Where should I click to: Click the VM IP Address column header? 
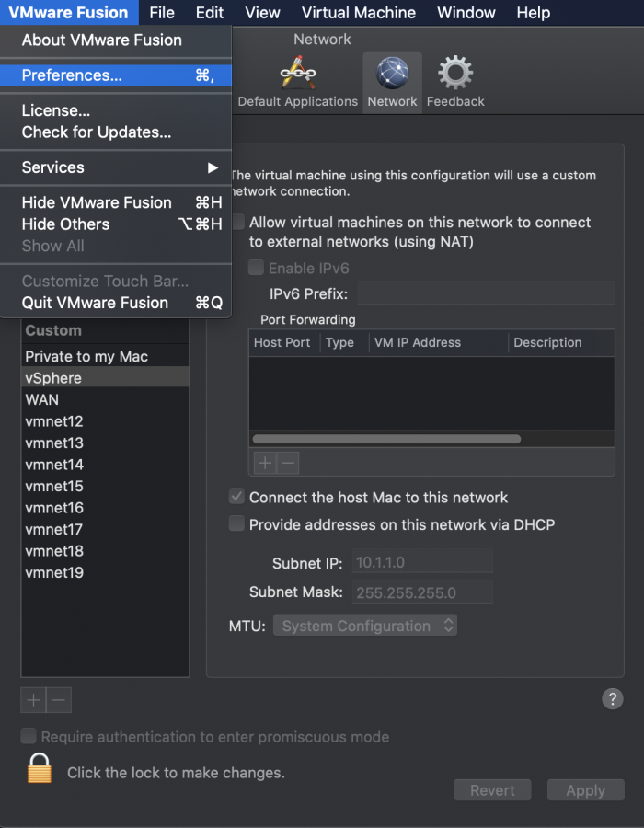tap(438, 343)
